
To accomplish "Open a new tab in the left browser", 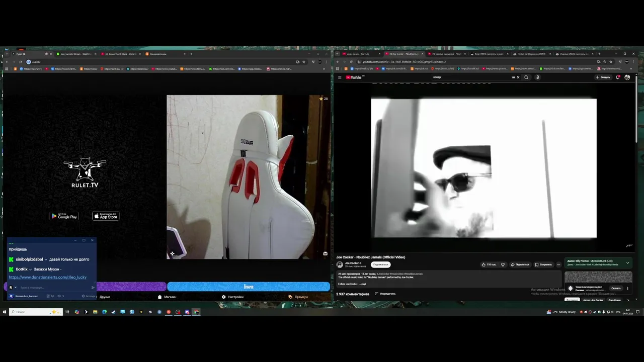I will (x=191, y=54).
